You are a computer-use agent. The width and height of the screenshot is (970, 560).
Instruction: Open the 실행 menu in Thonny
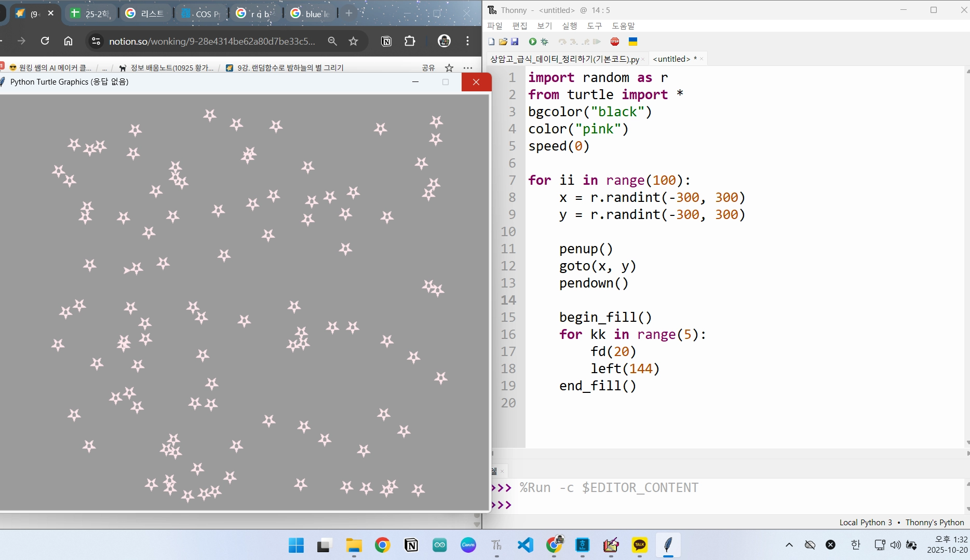coord(569,25)
